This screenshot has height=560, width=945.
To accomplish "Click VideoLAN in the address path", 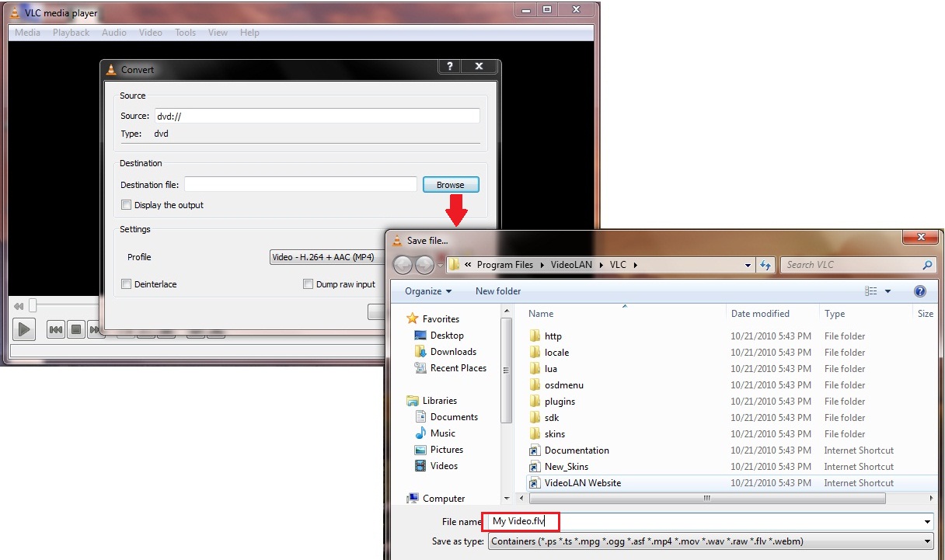I will point(571,265).
